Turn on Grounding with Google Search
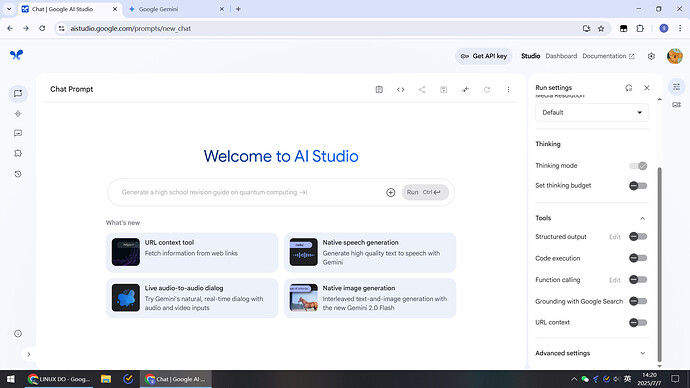Viewport: 690px width, 388px height. 638,301
